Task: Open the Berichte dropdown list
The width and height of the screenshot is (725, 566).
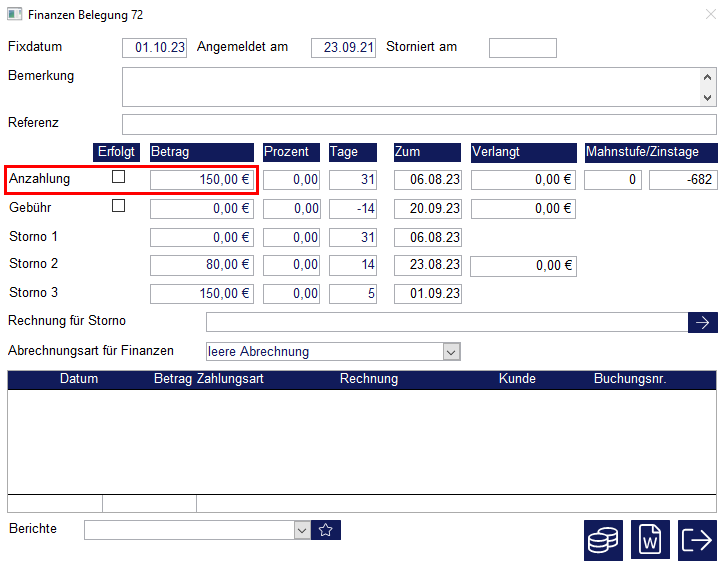Action: [302, 530]
